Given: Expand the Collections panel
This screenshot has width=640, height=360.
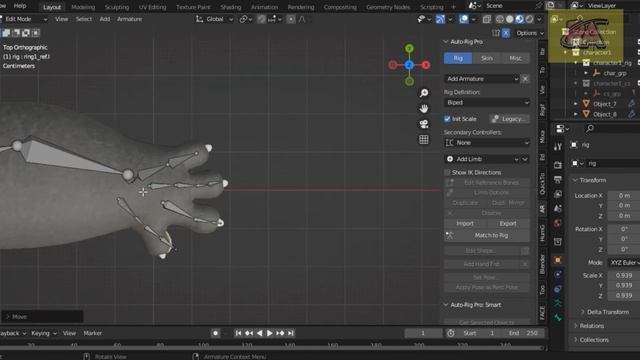Looking at the screenshot, I should (x=591, y=340).
